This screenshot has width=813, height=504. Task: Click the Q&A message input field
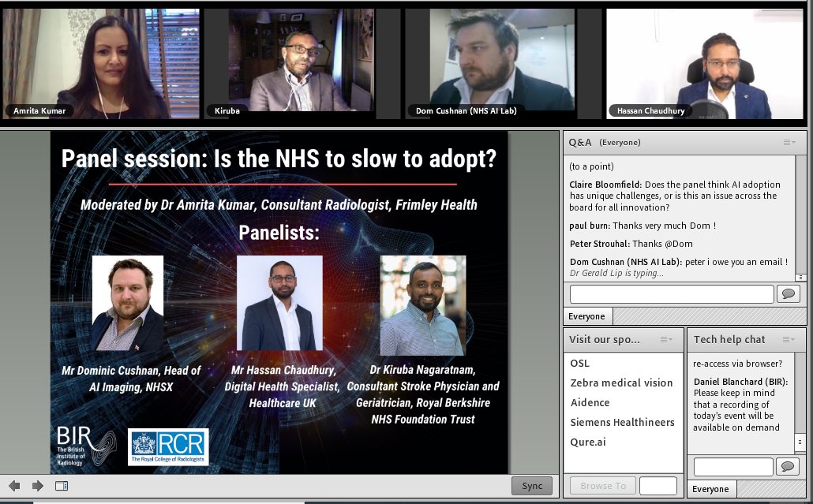[x=670, y=293]
